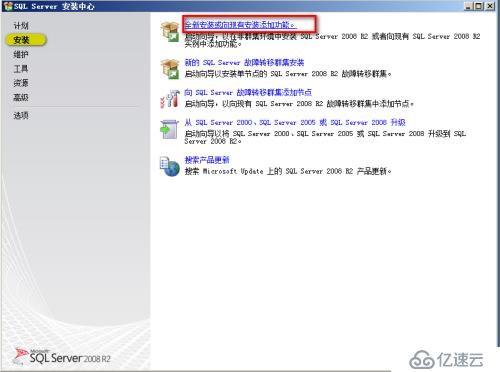Switch to the 工具 sidebar page
500x372 pixels.
pos(21,69)
